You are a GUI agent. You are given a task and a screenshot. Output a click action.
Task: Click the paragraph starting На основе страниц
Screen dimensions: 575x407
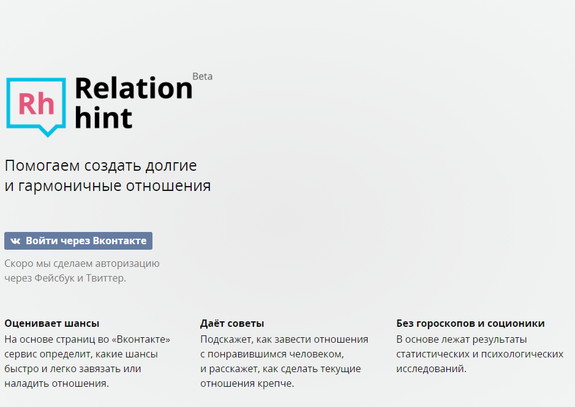click(87, 362)
